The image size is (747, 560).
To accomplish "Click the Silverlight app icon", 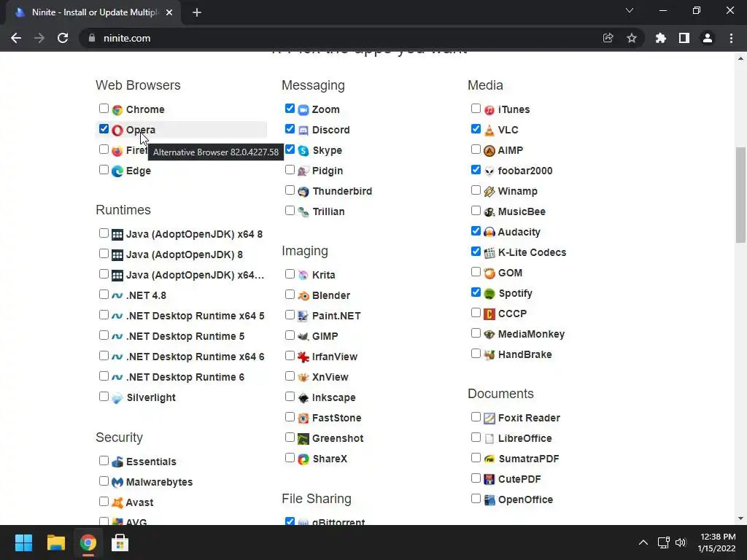I will click(x=117, y=397).
